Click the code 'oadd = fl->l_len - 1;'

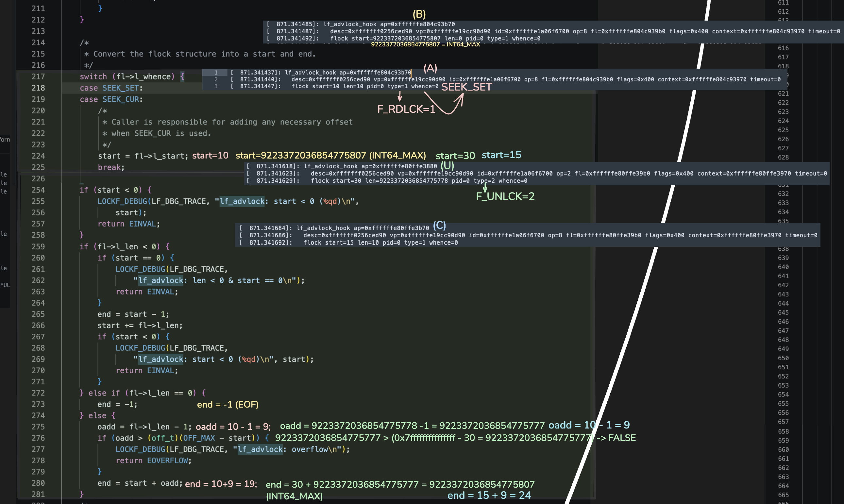[x=144, y=427]
